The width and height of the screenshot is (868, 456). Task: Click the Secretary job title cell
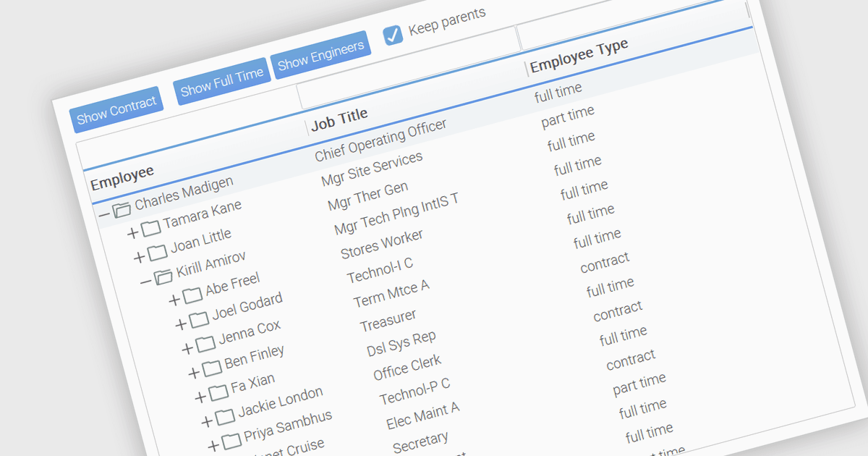point(420,442)
